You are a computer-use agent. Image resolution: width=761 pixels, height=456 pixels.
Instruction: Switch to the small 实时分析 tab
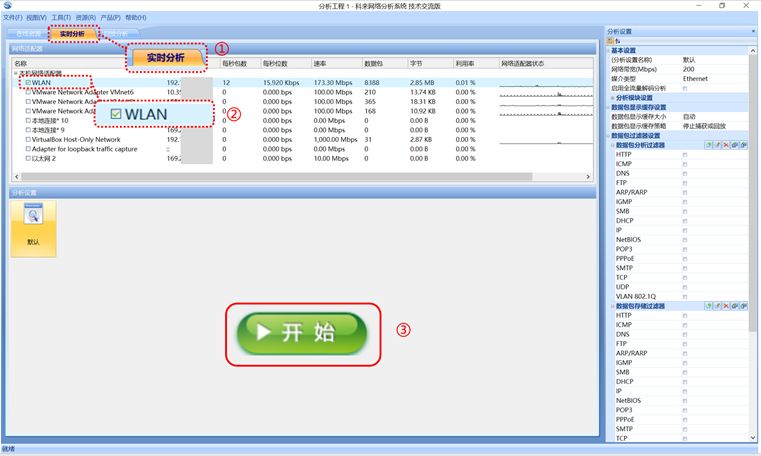[x=72, y=34]
